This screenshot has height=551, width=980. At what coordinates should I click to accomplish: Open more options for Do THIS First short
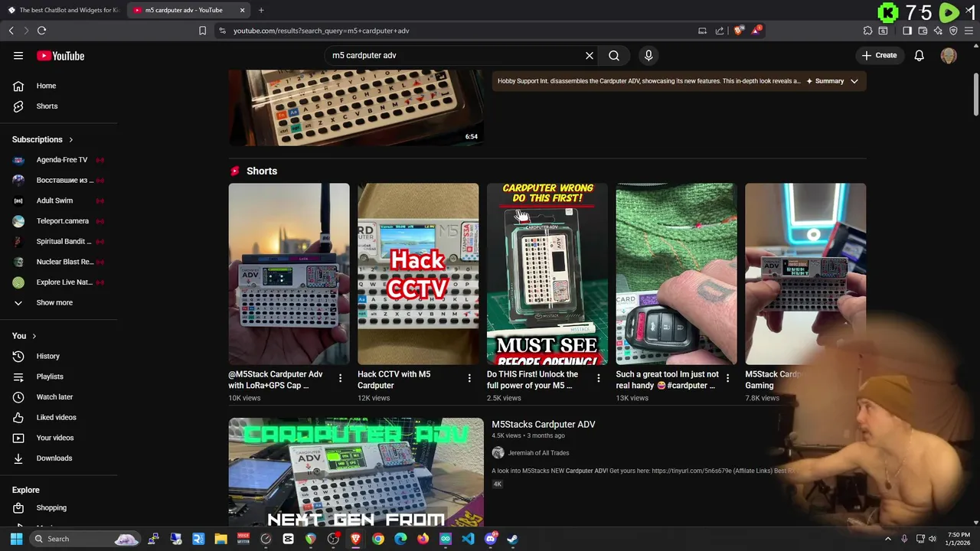[599, 378]
